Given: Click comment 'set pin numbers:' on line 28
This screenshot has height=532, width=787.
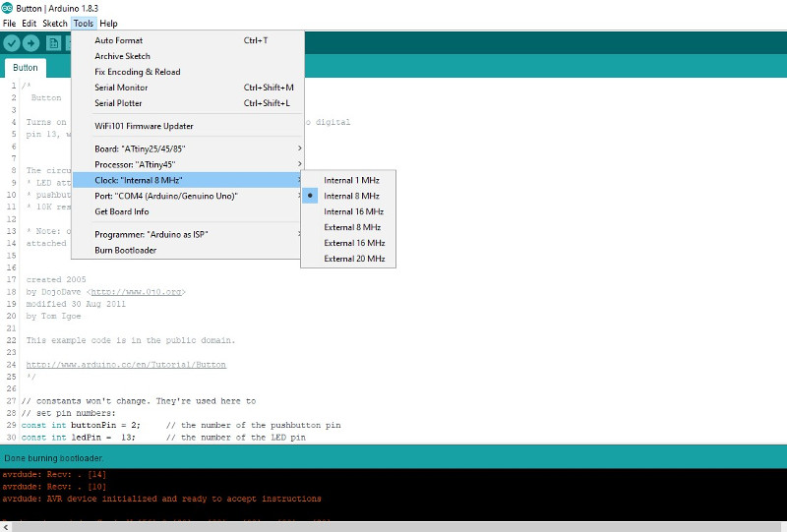Looking at the screenshot, I should [x=68, y=413].
